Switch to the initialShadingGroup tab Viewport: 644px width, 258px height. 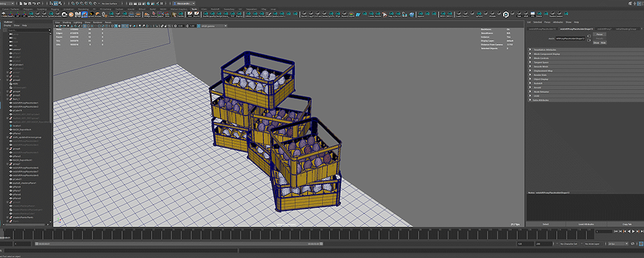coord(627,29)
